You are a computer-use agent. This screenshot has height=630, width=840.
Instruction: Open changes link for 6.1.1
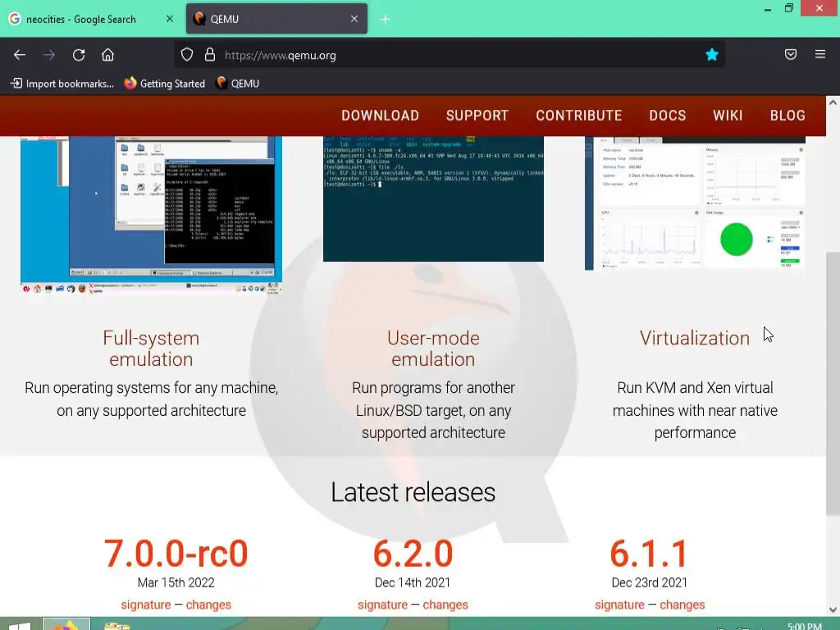[682, 605]
